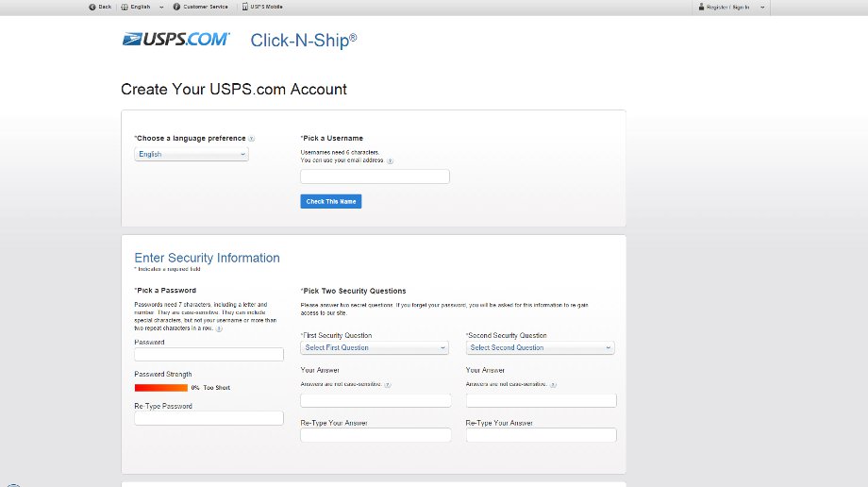This screenshot has width=868, height=487.
Task: Click the Register / Sign In user icon
Action: click(x=701, y=7)
